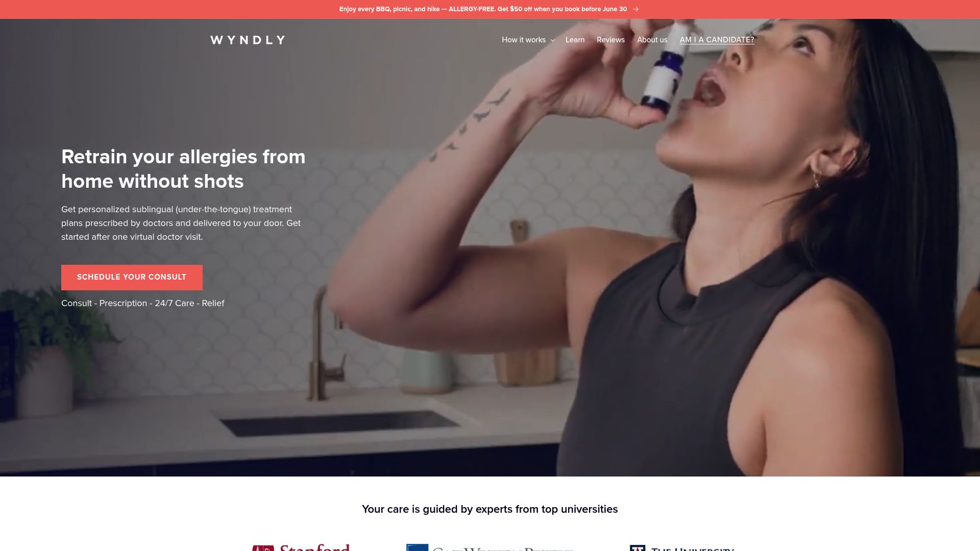Click the arrow icon in the promo banner
Viewport: 980px width, 551px height.
635,9
